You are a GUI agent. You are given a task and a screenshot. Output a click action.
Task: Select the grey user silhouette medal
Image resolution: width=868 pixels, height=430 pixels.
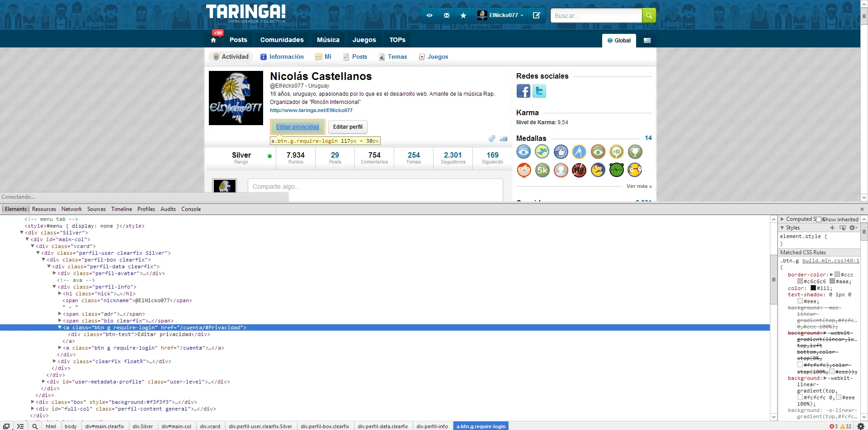pos(561,170)
